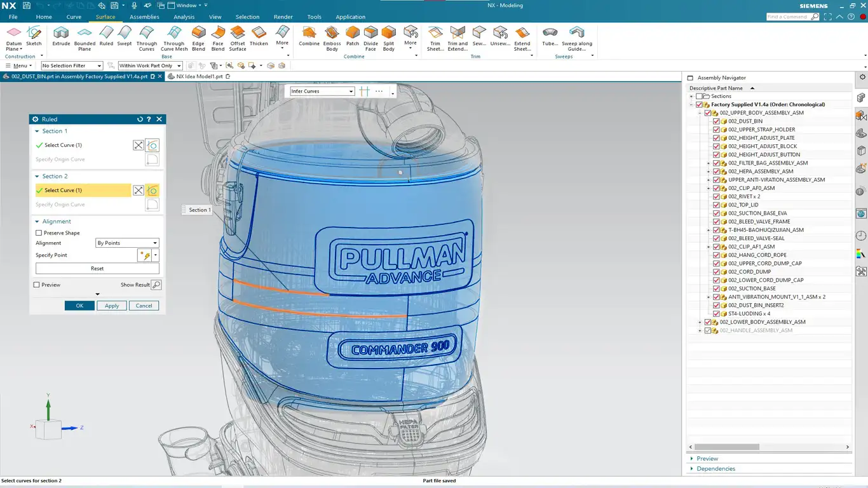
Task: Click the Apply button
Action: click(x=112, y=306)
